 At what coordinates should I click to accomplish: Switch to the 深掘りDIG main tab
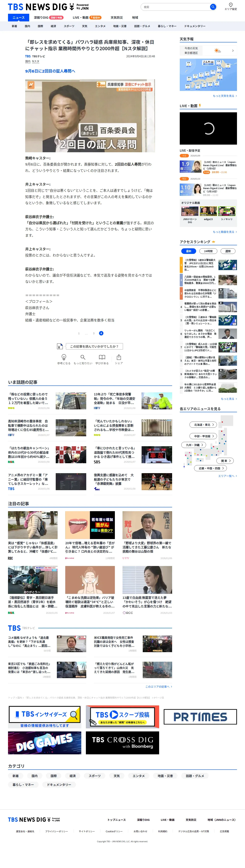click(x=48, y=18)
